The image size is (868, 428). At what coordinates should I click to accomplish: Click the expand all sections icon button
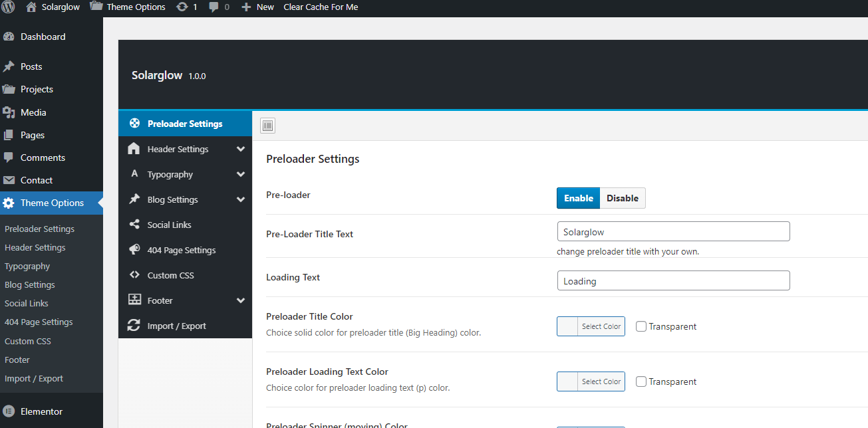(267, 126)
